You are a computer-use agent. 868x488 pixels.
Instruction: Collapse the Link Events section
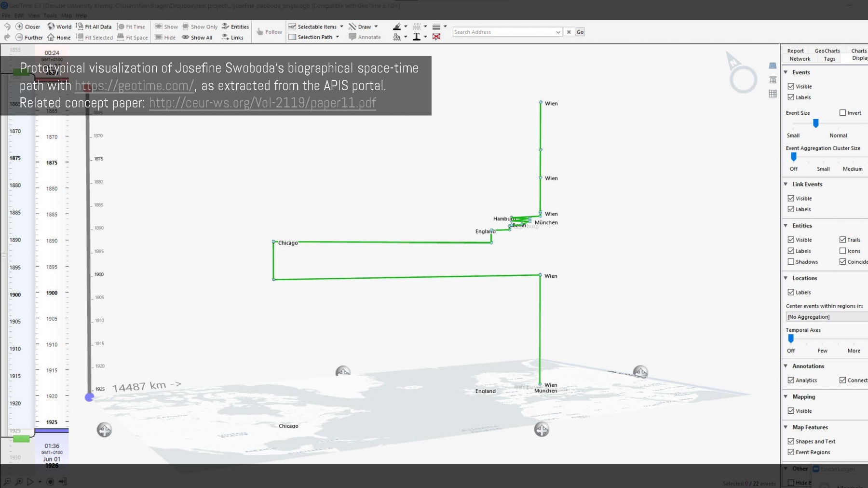(x=786, y=184)
